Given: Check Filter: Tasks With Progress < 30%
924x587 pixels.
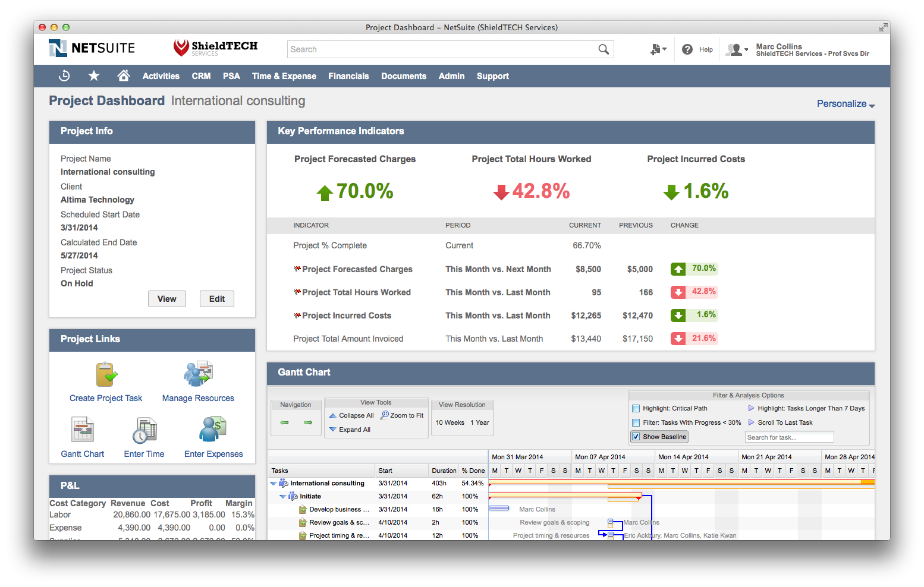Looking at the screenshot, I should [636, 422].
